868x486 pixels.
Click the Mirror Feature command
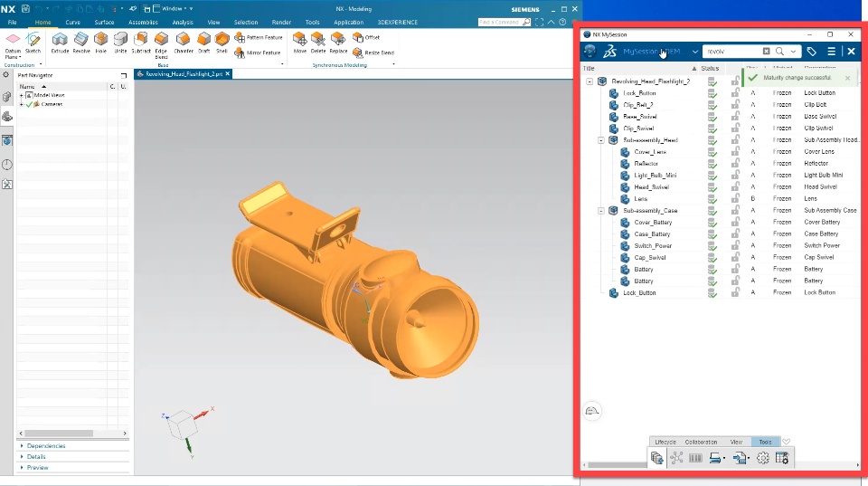[x=258, y=52]
